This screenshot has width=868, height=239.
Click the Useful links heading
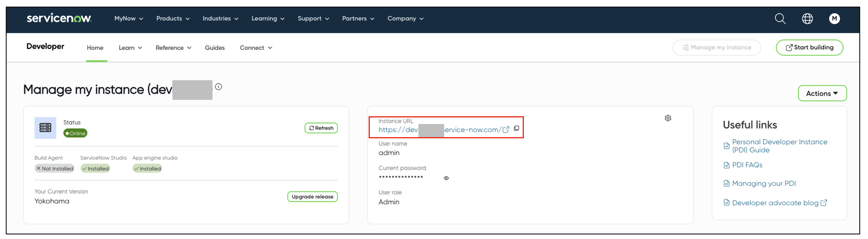click(750, 125)
